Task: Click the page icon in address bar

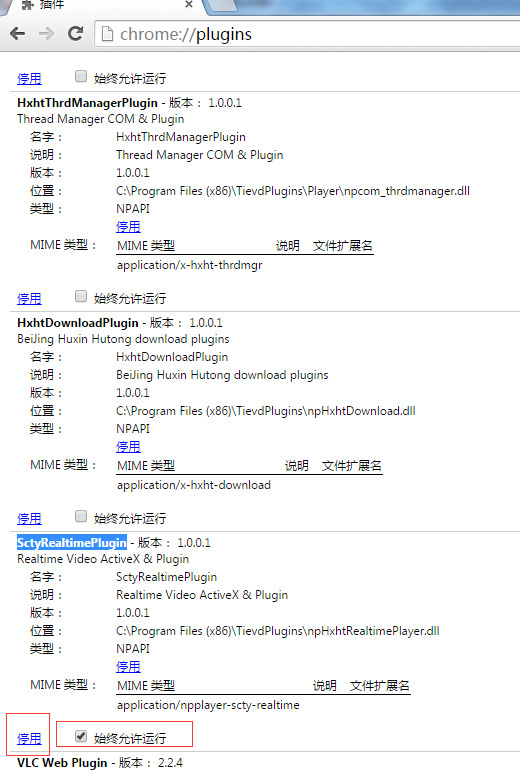Action: pos(107,34)
